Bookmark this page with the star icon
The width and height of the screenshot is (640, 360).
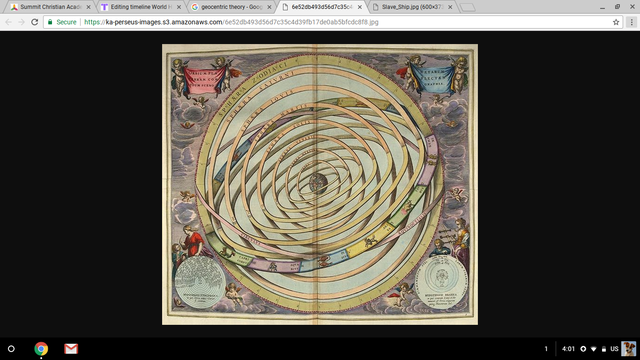(616, 22)
